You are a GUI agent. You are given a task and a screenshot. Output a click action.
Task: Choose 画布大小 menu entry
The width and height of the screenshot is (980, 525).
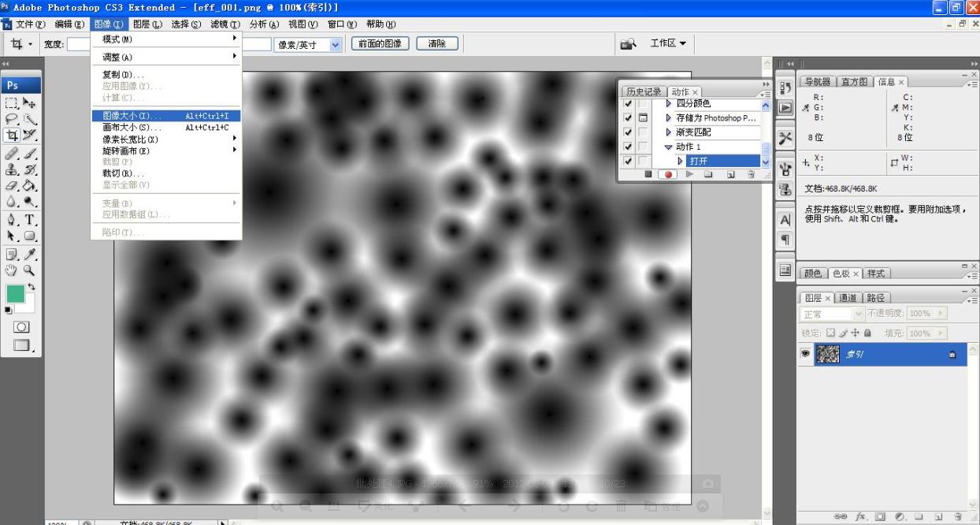(166, 127)
